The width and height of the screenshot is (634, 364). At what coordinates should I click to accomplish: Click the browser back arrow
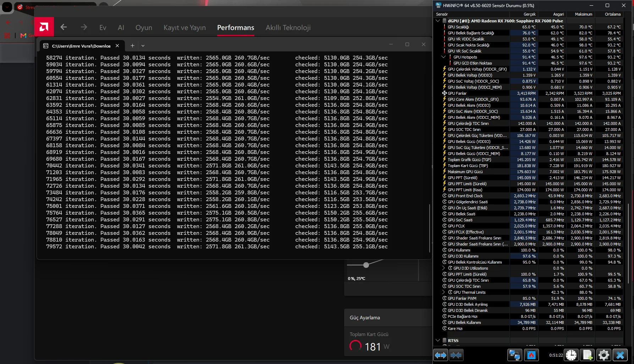[x=8, y=22]
